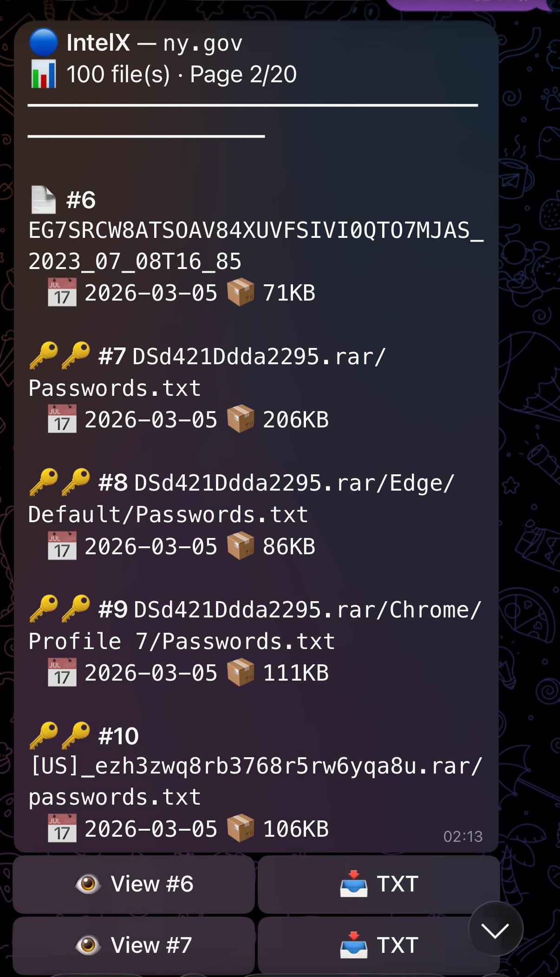Jump to bottom with the down chevron button
The image size is (560, 977).
pos(495,929)
